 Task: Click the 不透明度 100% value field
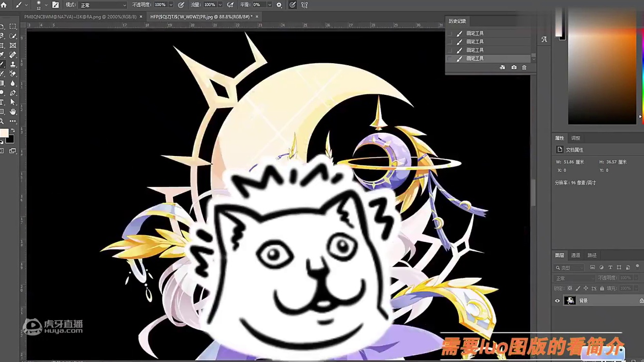click(160, 5)
